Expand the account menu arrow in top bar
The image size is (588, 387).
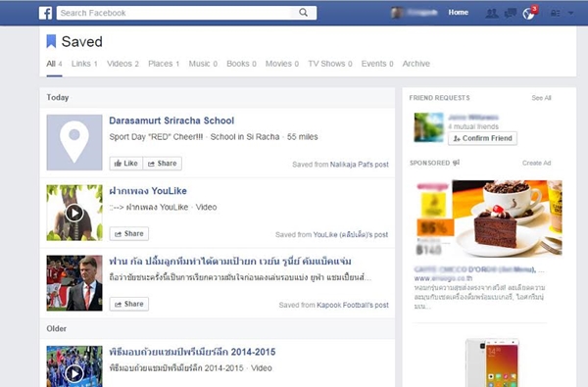(x=570, y=13)
